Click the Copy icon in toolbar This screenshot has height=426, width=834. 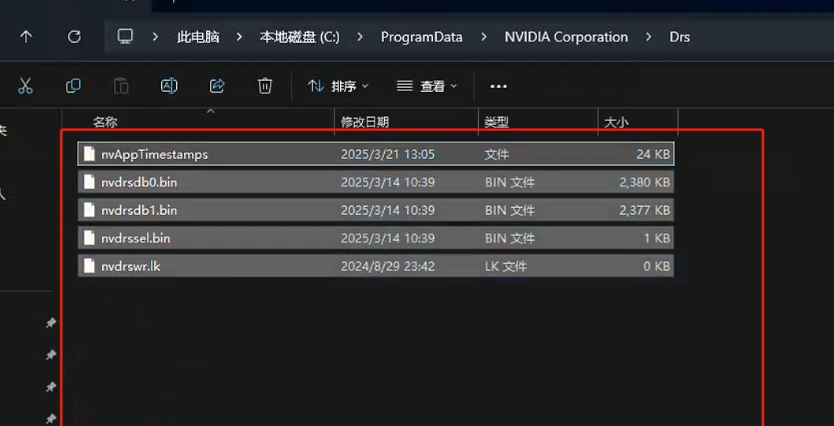point(73,86)
